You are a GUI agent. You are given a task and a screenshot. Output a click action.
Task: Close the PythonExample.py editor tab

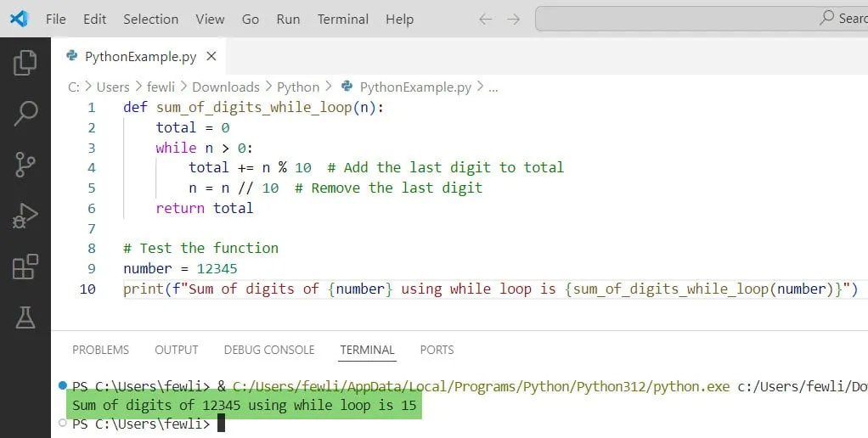[211, 57]
